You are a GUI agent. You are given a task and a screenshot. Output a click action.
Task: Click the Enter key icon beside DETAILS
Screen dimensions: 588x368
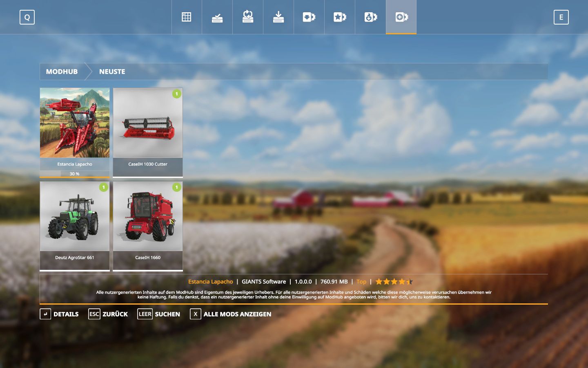(x=45, y=314)
